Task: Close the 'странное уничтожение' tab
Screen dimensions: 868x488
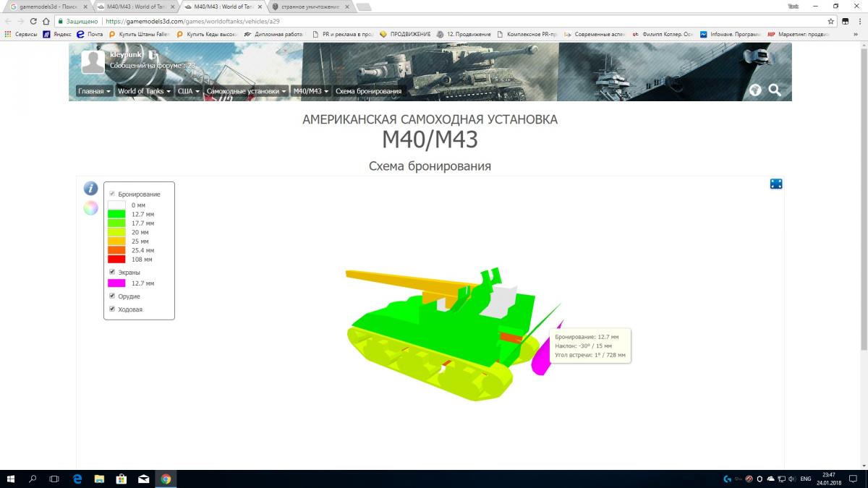Action: point(346,6)
